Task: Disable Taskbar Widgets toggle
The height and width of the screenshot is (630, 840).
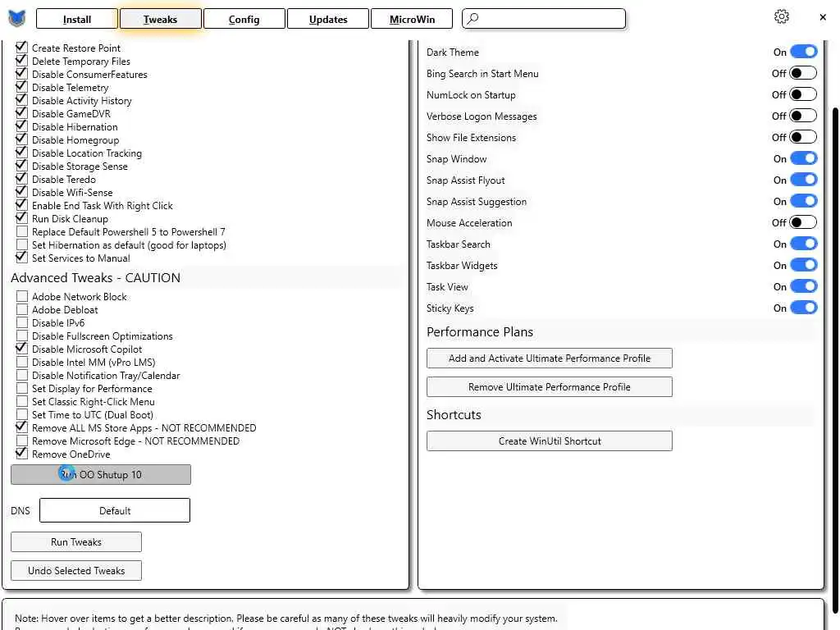Action: (x=804, y=265)
